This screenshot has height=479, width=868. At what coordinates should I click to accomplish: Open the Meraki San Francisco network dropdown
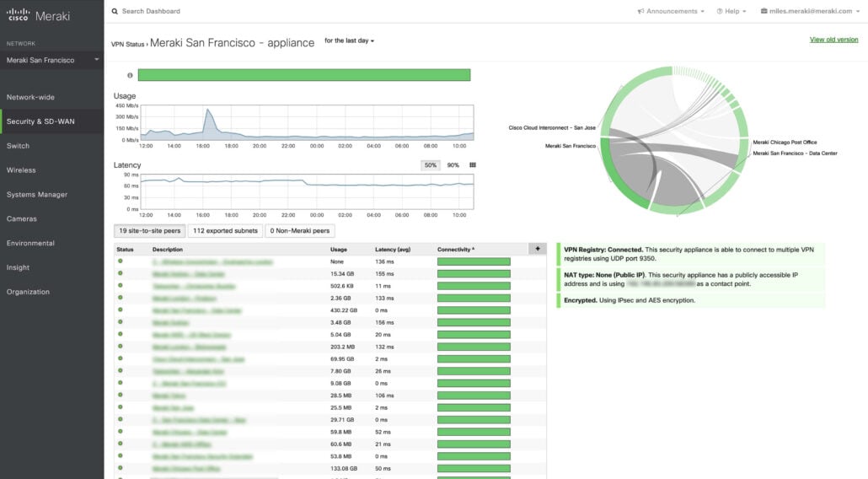[x=52, y=60]
